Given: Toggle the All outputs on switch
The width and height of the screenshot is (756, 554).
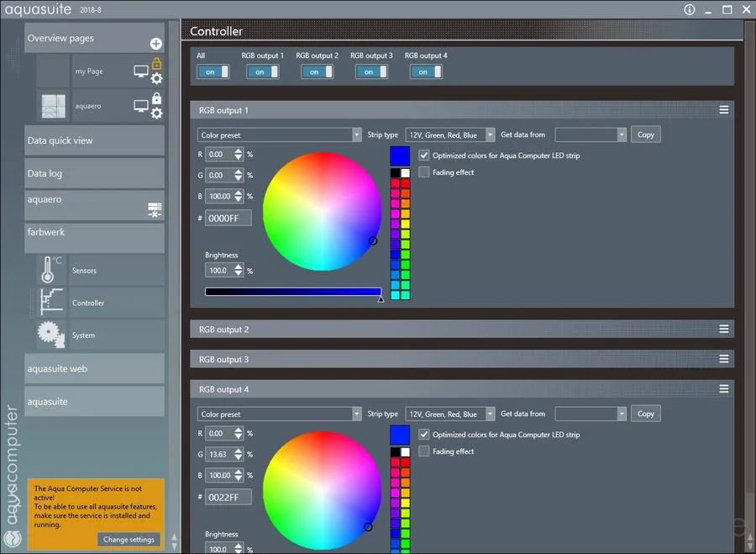Looking at the screenshot, I should click(x=213, y=72).
